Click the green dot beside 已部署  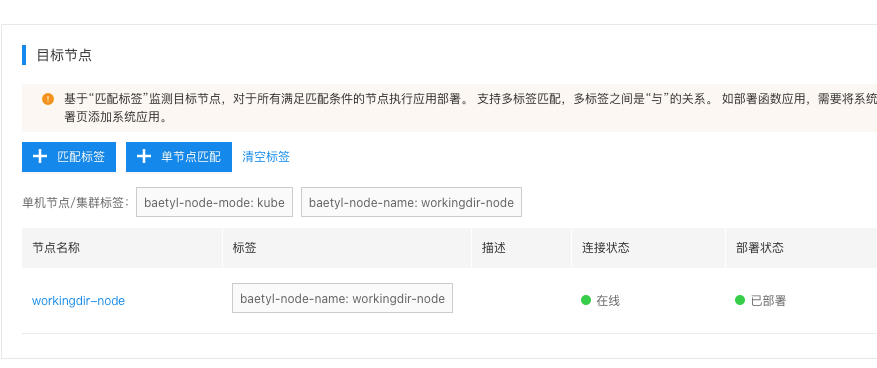coord(740,300)
